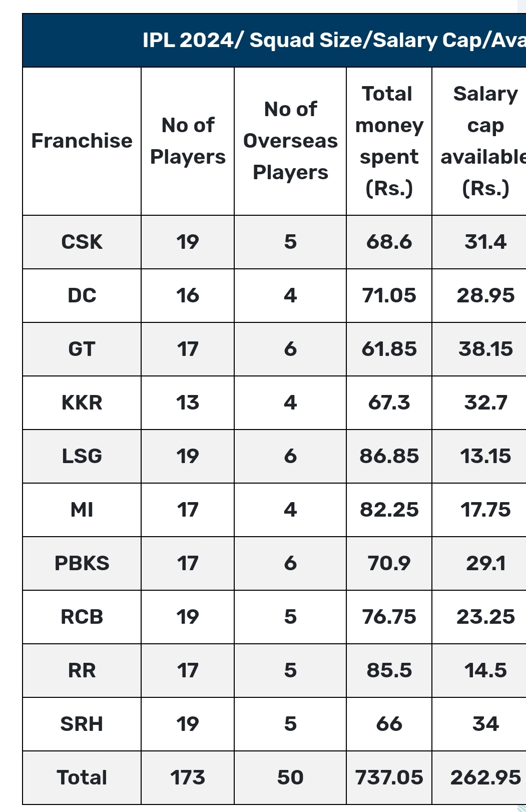Image resolution: width=526 pixels, height=812 pixels.
Task: Click the 173 total players cell
Action: click(188, 778)
